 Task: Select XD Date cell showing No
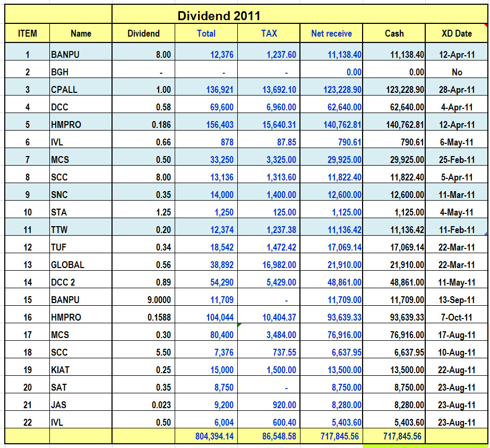coord(457,70)
